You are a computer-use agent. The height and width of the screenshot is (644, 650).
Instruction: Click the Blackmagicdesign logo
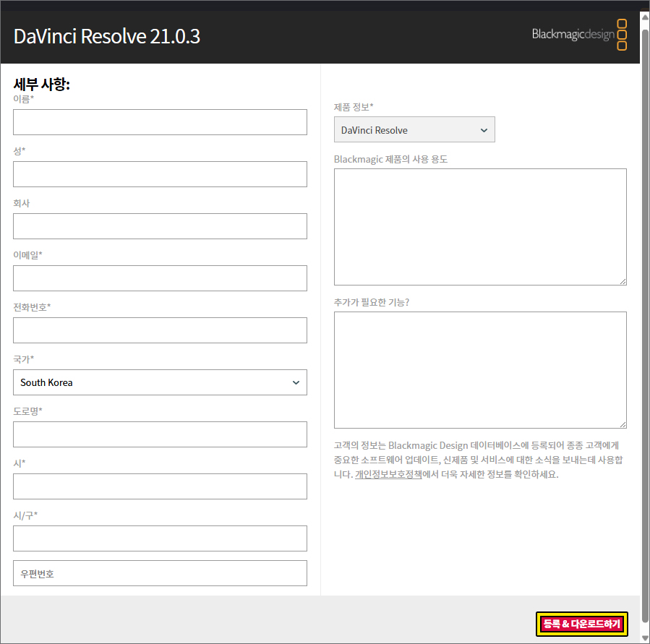point(579,35)
